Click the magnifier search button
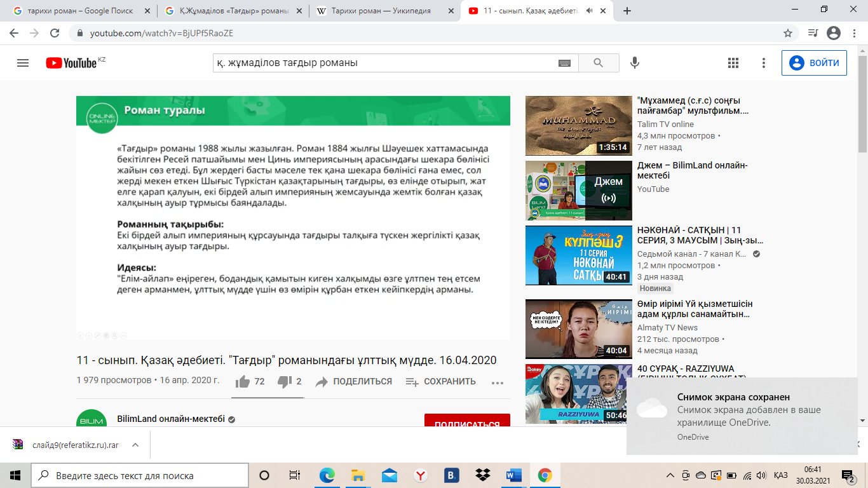This screenshot has width=868, height=488. point(598,63)
